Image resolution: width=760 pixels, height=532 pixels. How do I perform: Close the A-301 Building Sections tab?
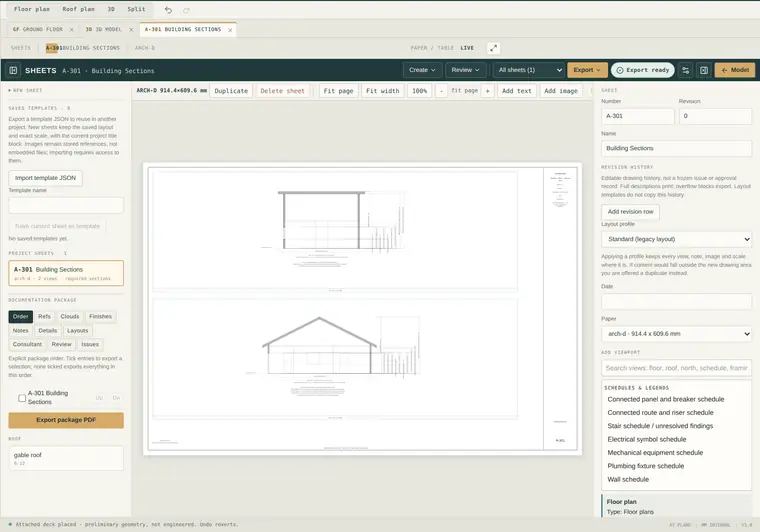coord(230,30)
